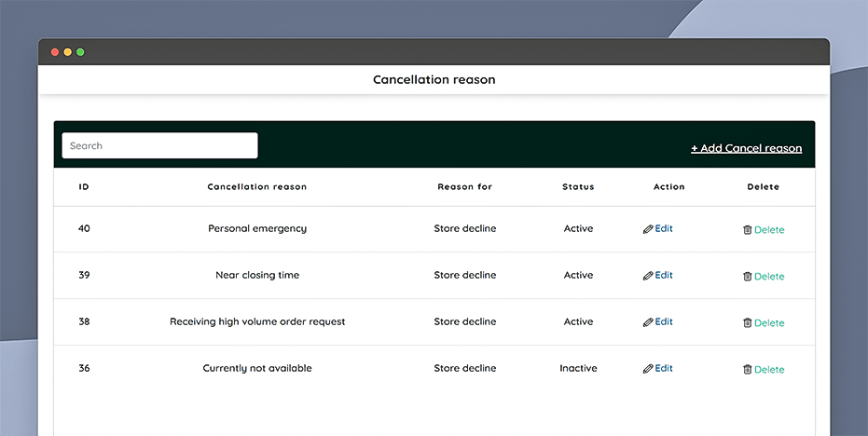Viewport: 868px width, 436px height.
Task: Click the Cancellation reason column header
Action: (x=257, y=187)
